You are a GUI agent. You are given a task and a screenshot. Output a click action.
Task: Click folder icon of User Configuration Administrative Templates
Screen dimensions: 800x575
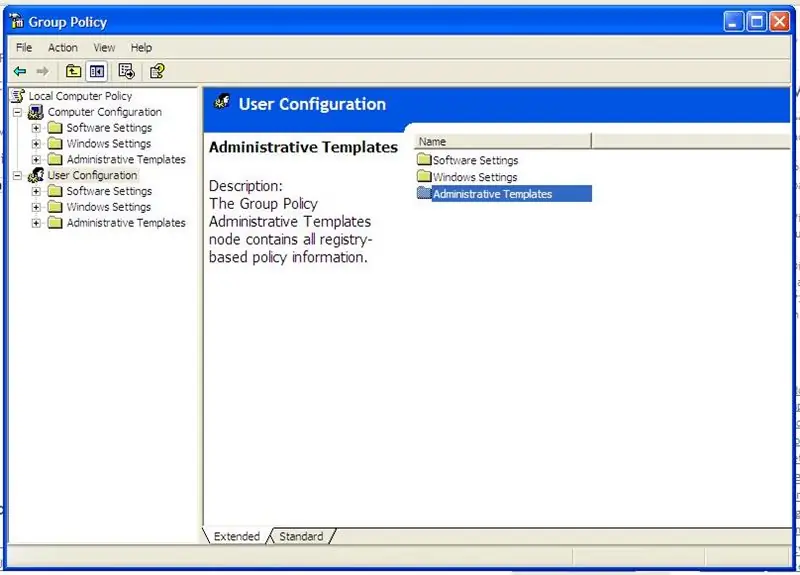(55, 222)
